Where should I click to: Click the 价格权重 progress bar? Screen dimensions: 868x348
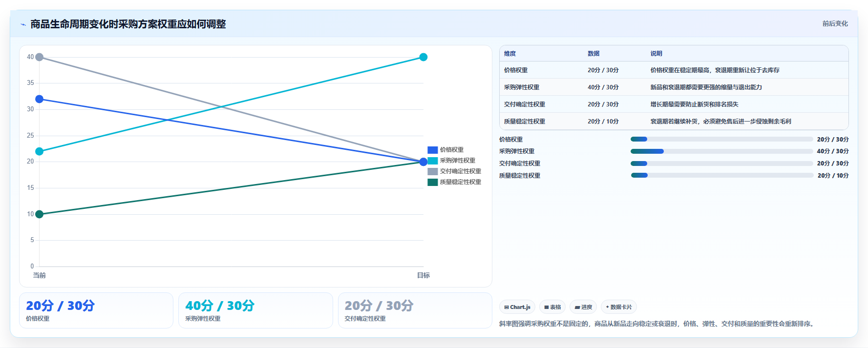coord(721,139)
